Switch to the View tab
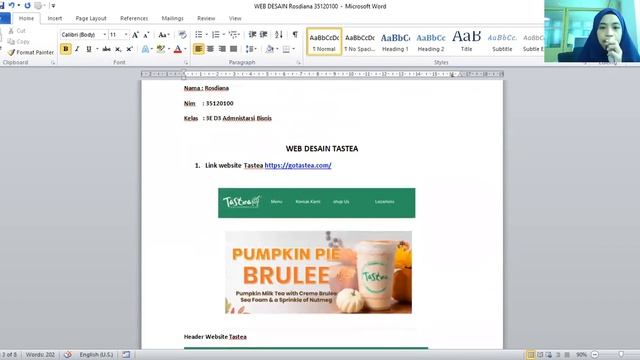 [x=235, y=18]
